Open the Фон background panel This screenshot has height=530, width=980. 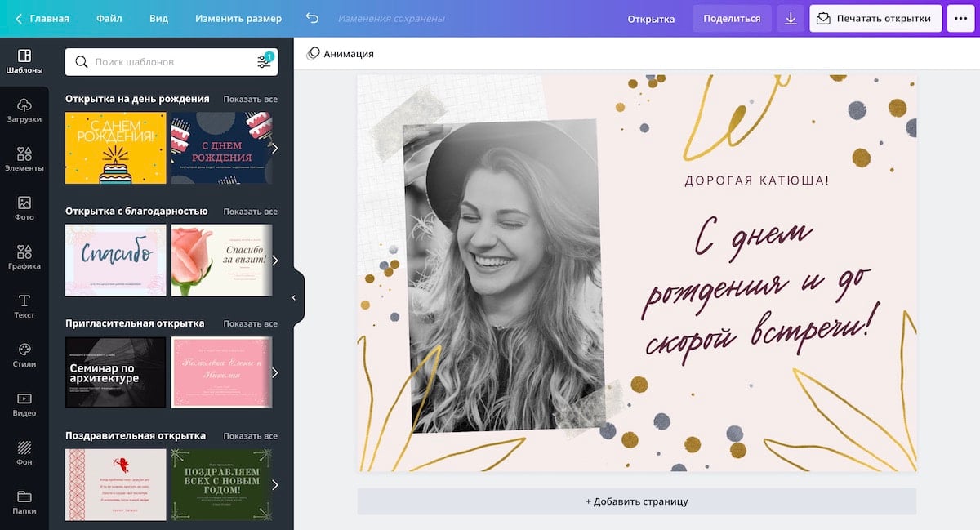click(x=24, y=453)
